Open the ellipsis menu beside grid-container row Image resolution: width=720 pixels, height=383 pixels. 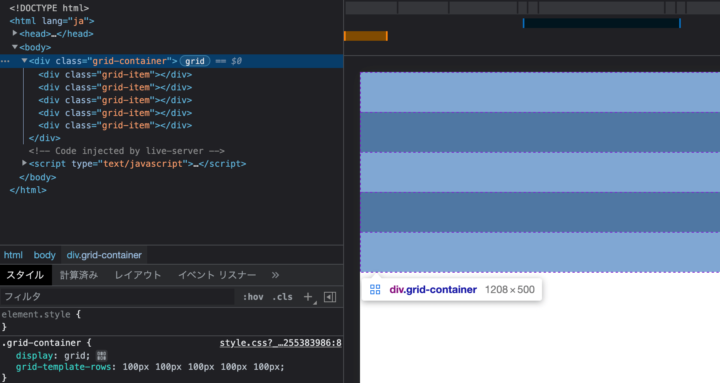pos(5,61)
